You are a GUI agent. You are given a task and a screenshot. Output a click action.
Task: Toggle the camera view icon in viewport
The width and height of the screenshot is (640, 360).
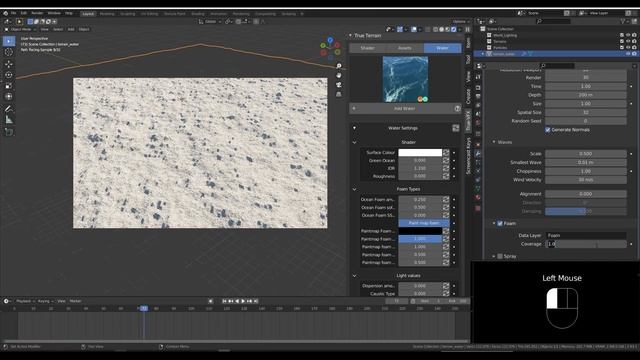(339, 85)
